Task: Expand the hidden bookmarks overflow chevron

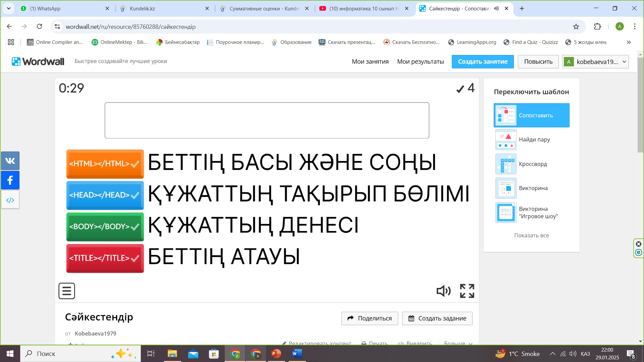Action: [629, 42]
